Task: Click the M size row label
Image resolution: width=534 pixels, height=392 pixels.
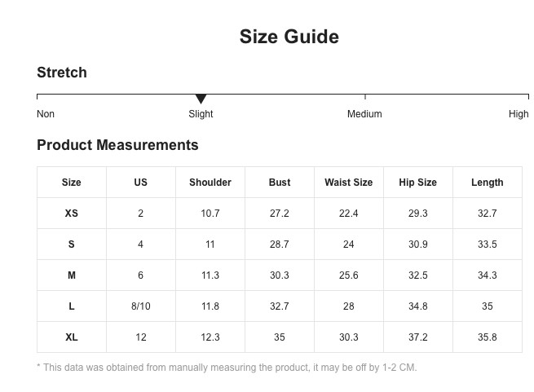Action: click(x=72, y=275)
